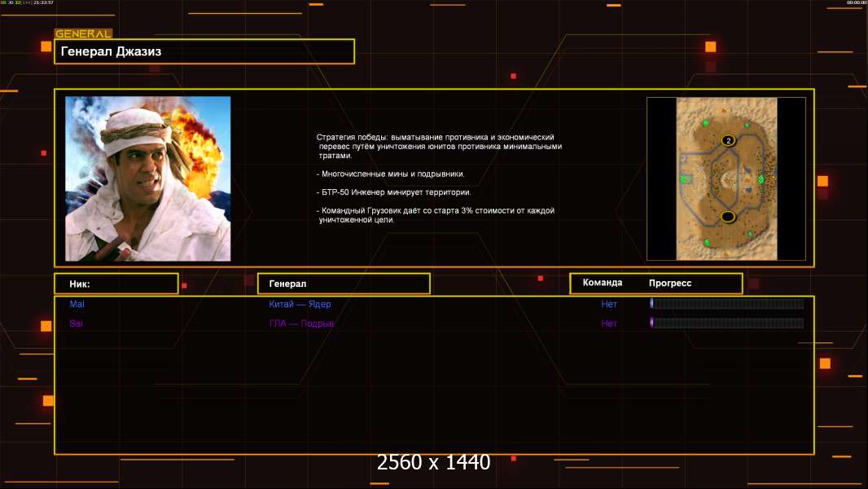This screenshot has width=868, height=489.
Task: Click the GENERAL label tag
Action: click(x=84, y=33)
